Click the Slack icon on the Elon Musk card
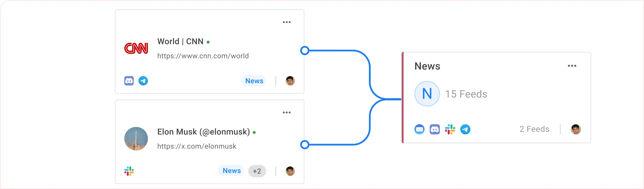The width and height of the screenshot is (644, 189). 129,171
